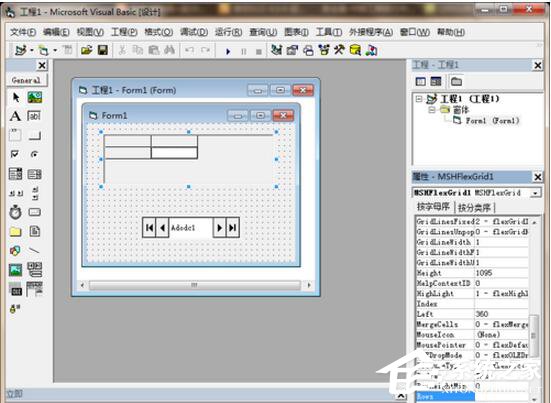Viewport: 551px width, 403px height.
Task: Select the OptionButton control tool
Action: pyautogui.click(x=34, y=154)
